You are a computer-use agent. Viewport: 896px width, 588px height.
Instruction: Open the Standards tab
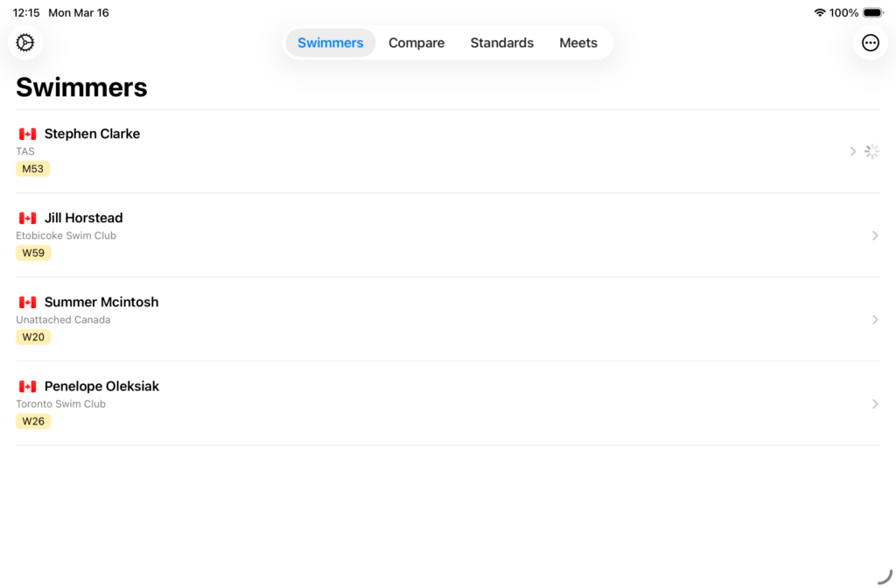coord(501,43)
